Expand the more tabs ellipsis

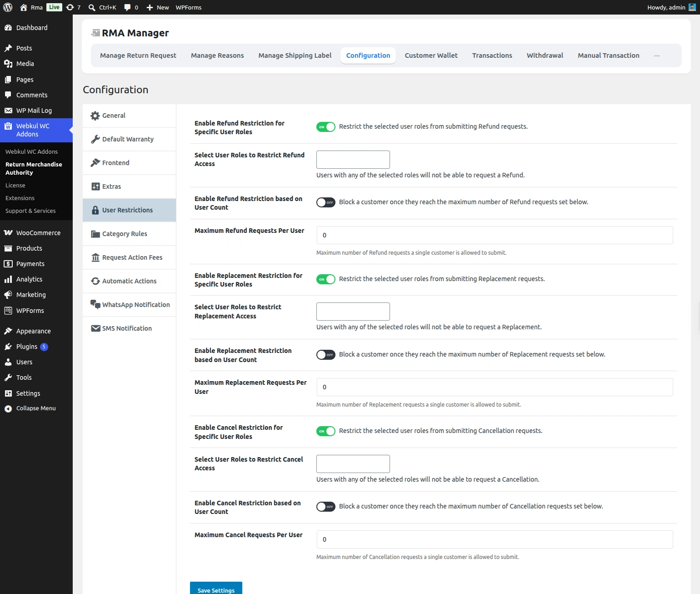tap(657, 55)
